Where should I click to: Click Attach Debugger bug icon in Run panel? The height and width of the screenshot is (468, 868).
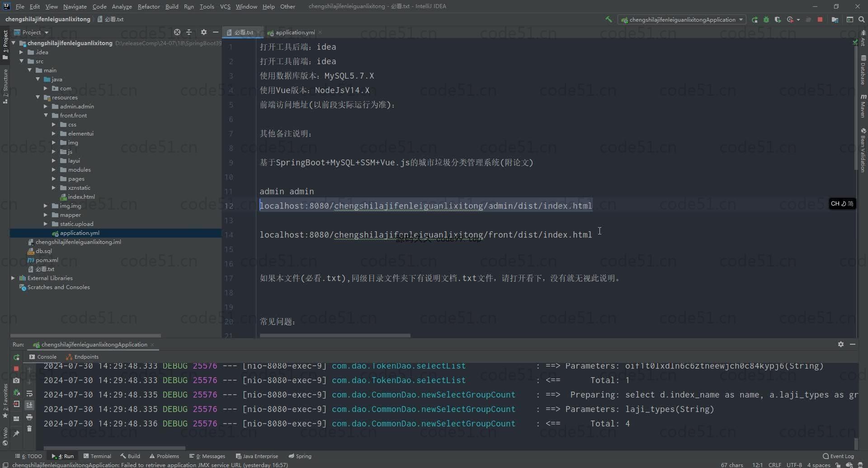(16, 392)
